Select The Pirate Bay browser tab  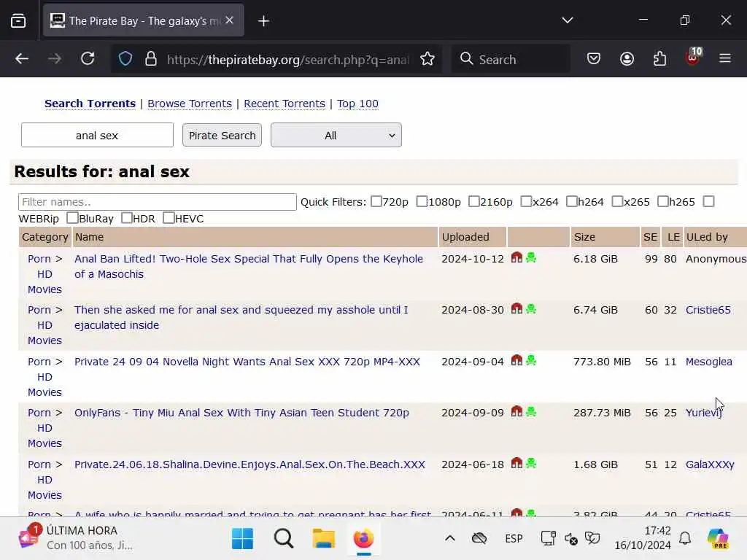[x=144, y=20]
